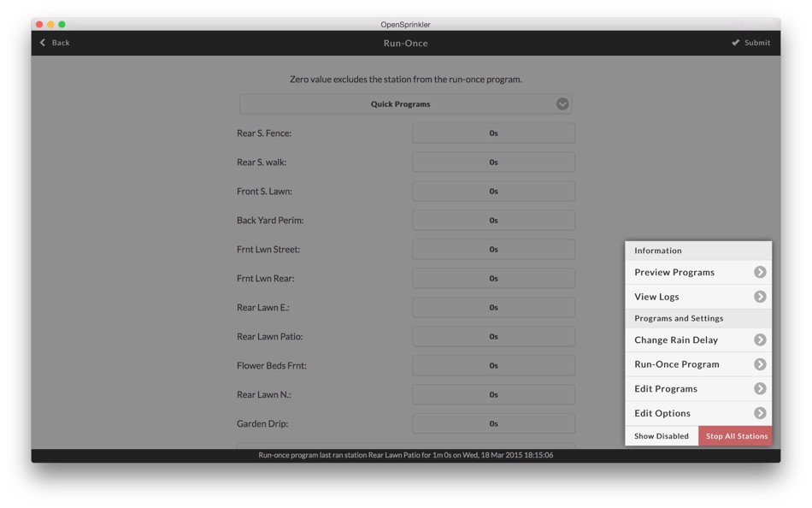
Task: Set duration for Rear Lawn N.
Action: [493, 394]
